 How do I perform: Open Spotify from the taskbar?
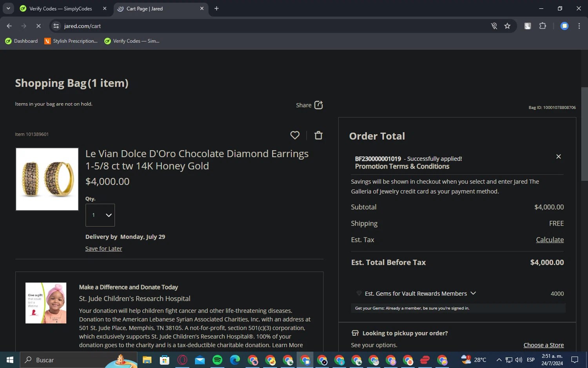218,360
